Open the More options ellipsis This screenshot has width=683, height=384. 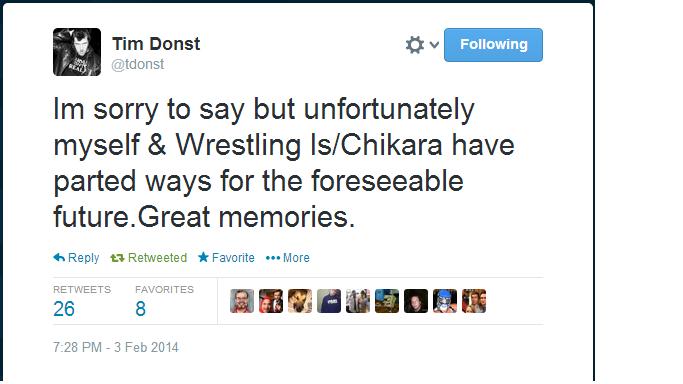[x=273, y=258]
